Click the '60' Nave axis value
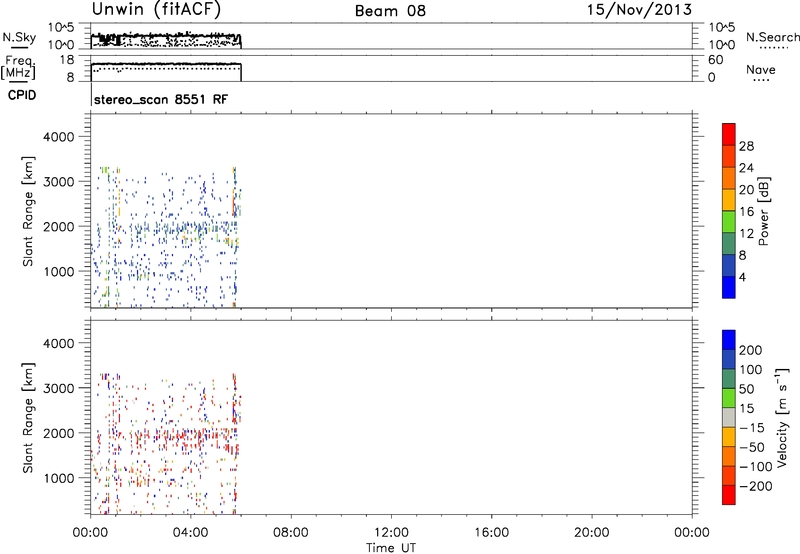The width and height of the screenshot is (800, 554). (x=716, y=60)
